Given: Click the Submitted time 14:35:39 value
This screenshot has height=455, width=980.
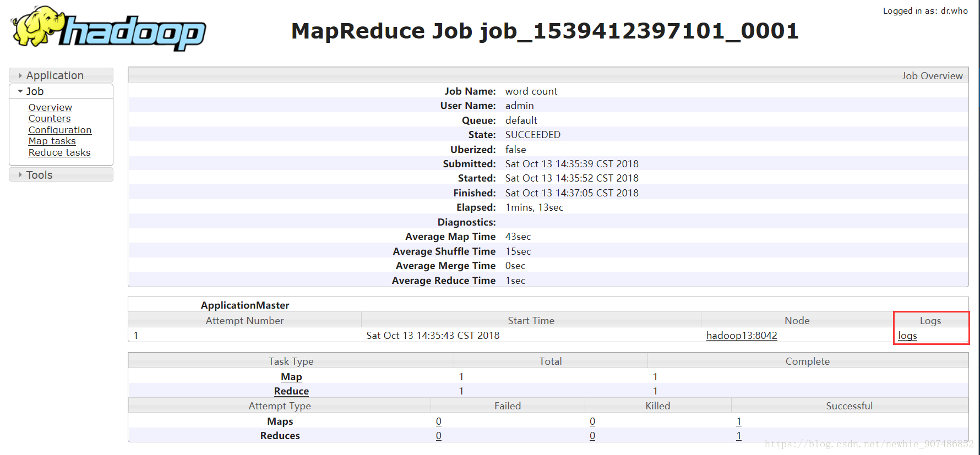Looking at the screenshot, I should [x=572, y=164].
